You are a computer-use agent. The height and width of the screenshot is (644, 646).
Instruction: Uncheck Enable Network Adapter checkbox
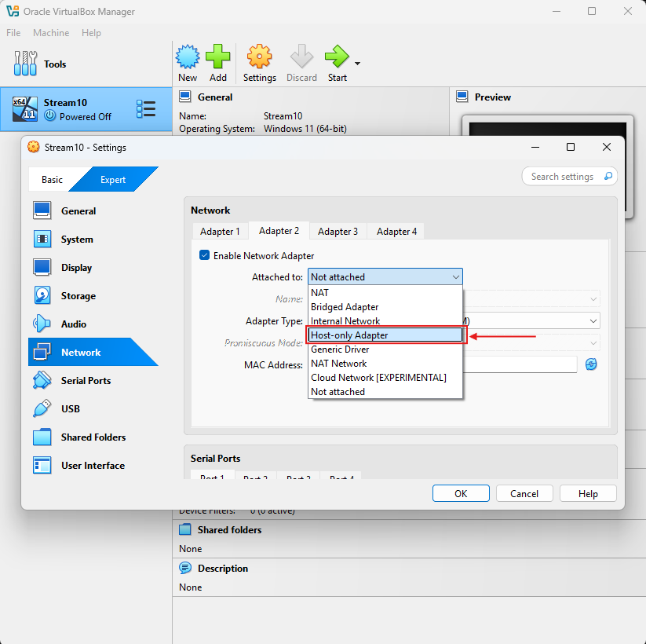tap(205, 256)
